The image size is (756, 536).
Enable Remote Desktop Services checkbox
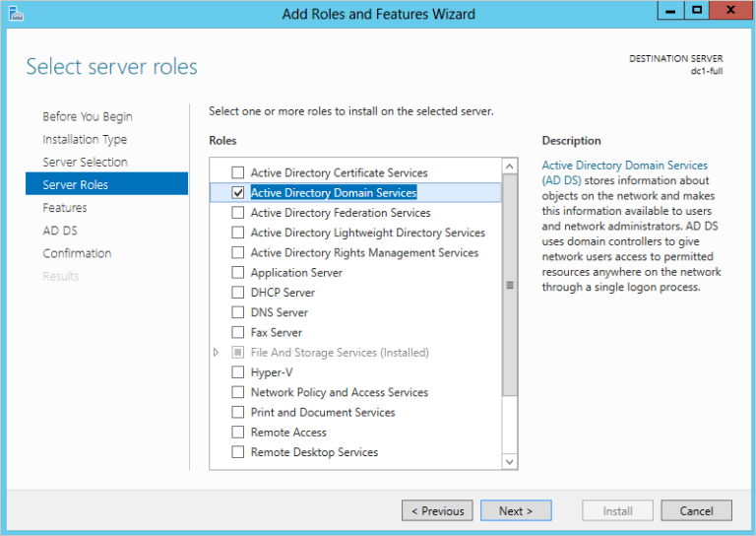237,452
